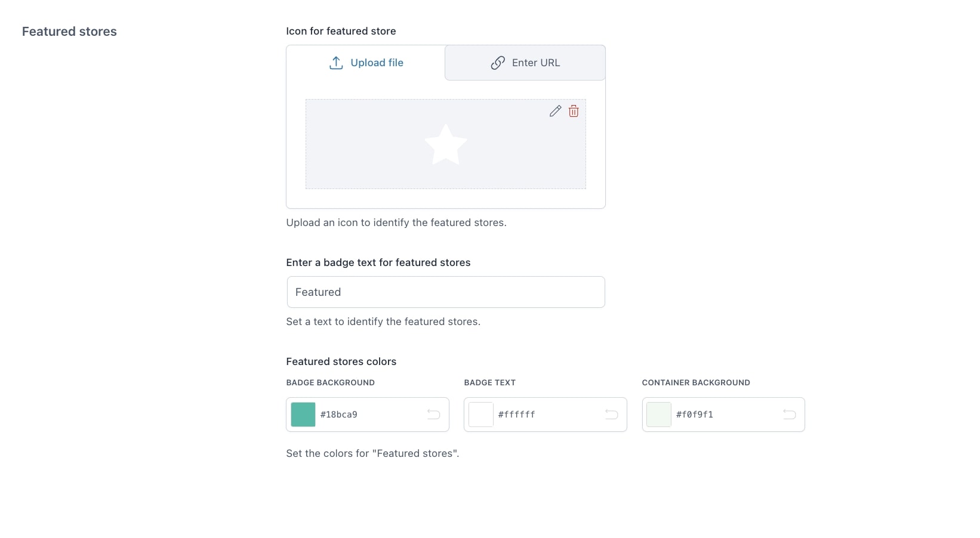Viewport: 980px width, 538px height.
Task: Open Badge Background color swatch
Action: [x=303, y=415]
